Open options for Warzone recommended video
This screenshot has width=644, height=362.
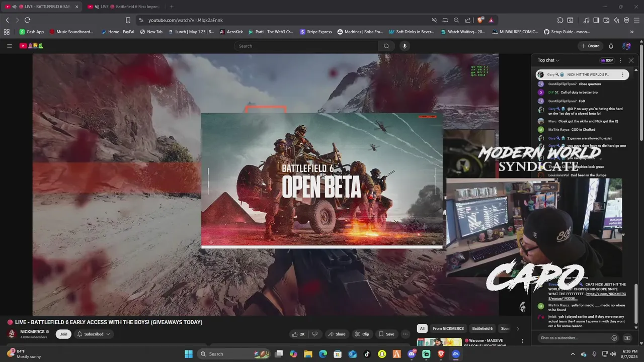pyautogui.click(x=522, y=341)
